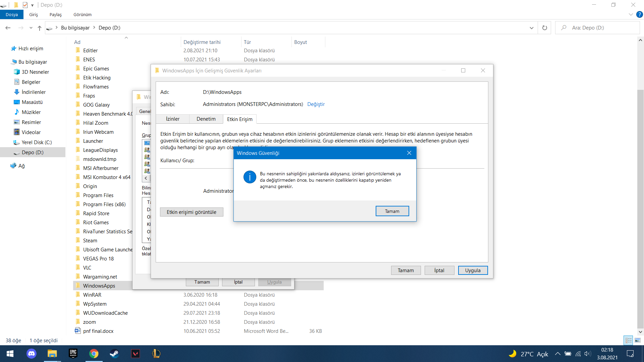Open the Discord taskbar icon
Screen dimensions: 644x362
point(31,354)
